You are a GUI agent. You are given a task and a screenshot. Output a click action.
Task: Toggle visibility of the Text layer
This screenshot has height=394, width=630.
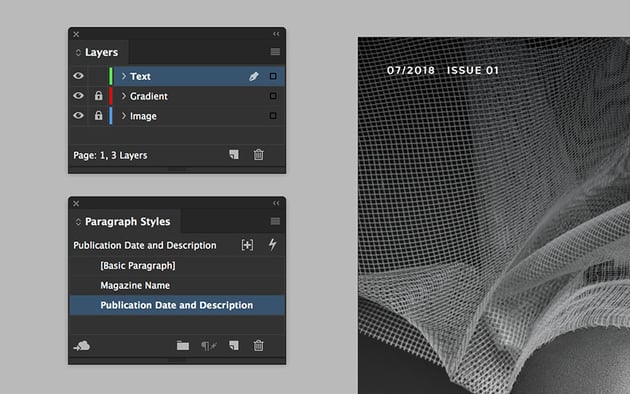coord(78,76)
